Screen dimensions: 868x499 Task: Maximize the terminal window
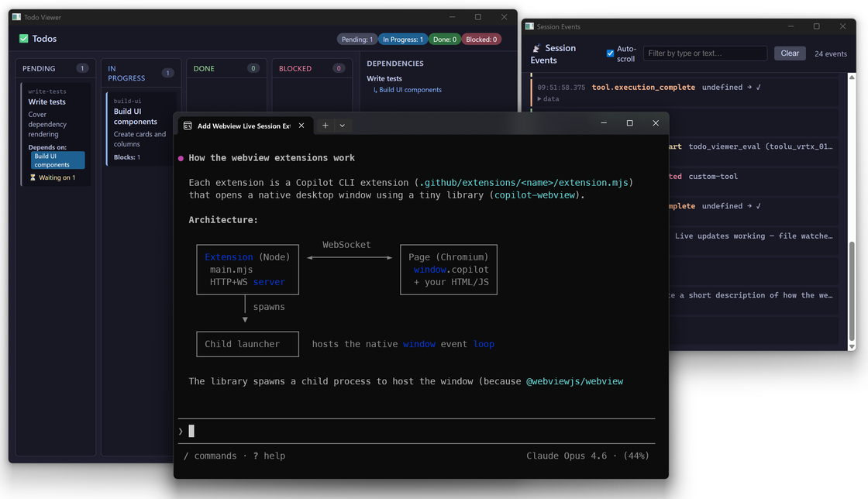[629, 123]
